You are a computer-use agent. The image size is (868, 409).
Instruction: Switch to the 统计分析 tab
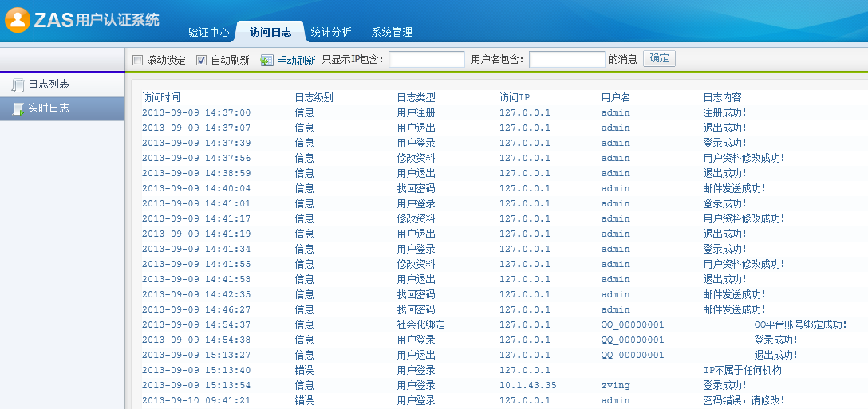click(x=331, y=33)
